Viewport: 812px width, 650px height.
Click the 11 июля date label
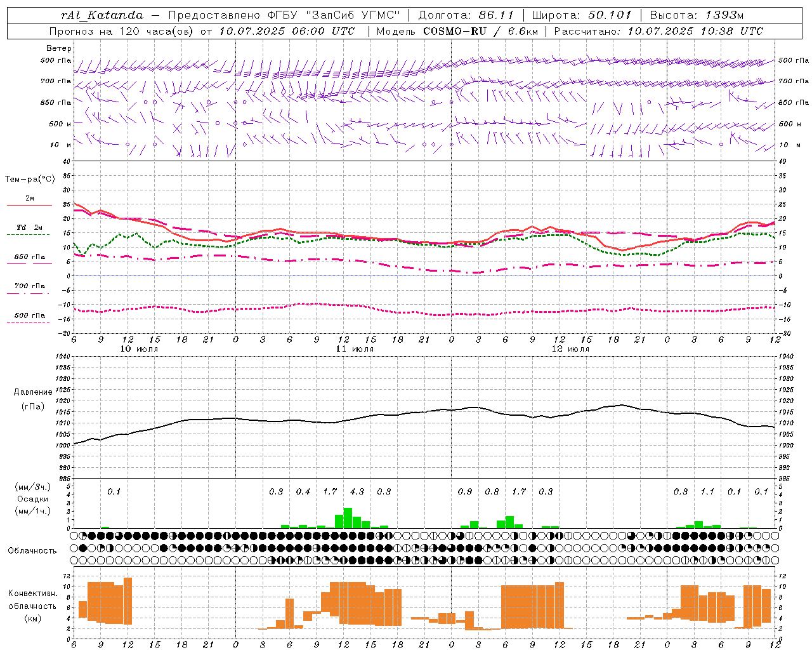[355, 349]
